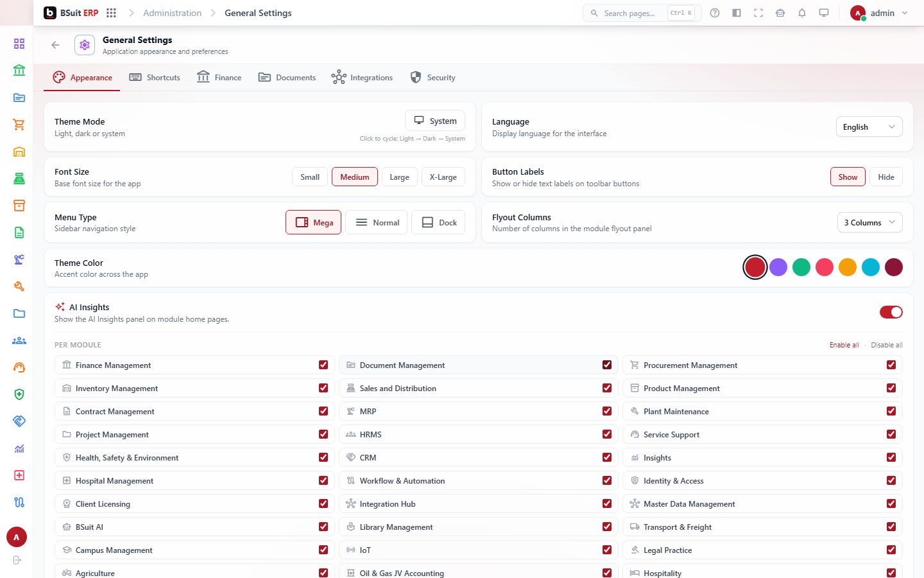Open the headset service support sidebar icon
Screen dimensions: 924x578
[x=19, y=367]
